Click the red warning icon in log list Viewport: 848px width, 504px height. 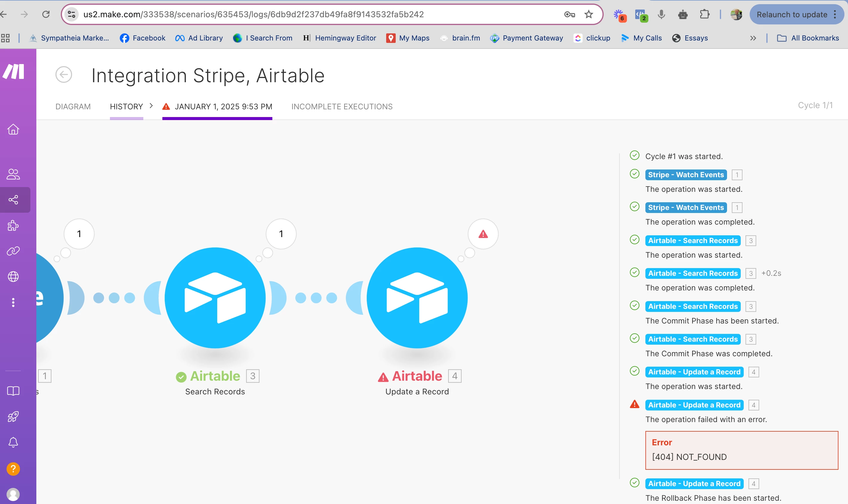pos(634,404)
